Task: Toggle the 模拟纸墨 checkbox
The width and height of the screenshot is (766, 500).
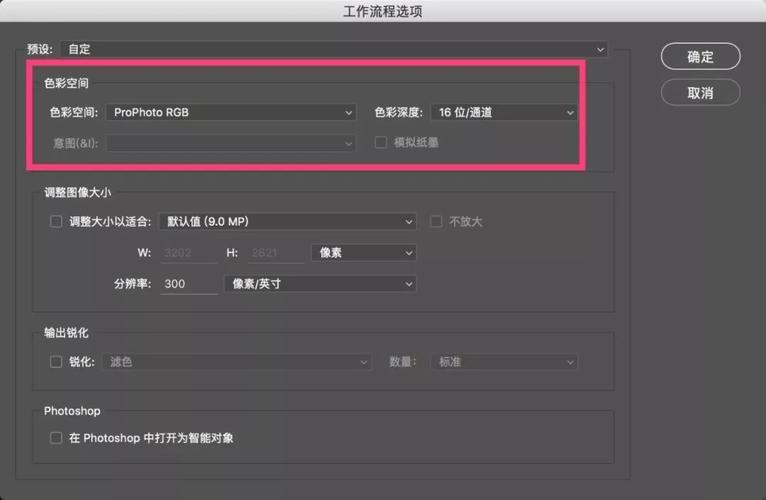Action: (380, 143)
